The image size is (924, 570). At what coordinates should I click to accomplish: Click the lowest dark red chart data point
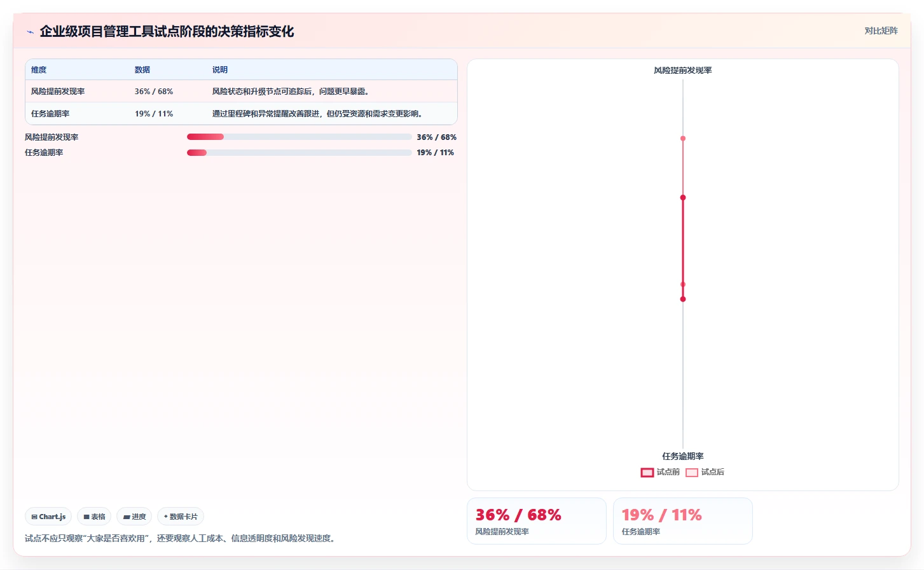pyautogui.click(x=683, y=299)
